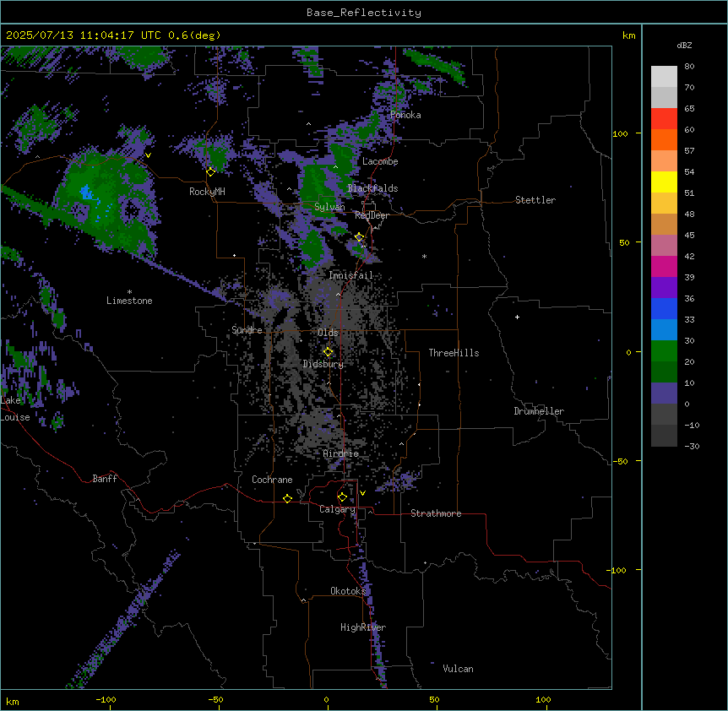This screenshot has height=711, width=728.
Task: Click the Base_Reflectivity title
Action: click(364, 13)
